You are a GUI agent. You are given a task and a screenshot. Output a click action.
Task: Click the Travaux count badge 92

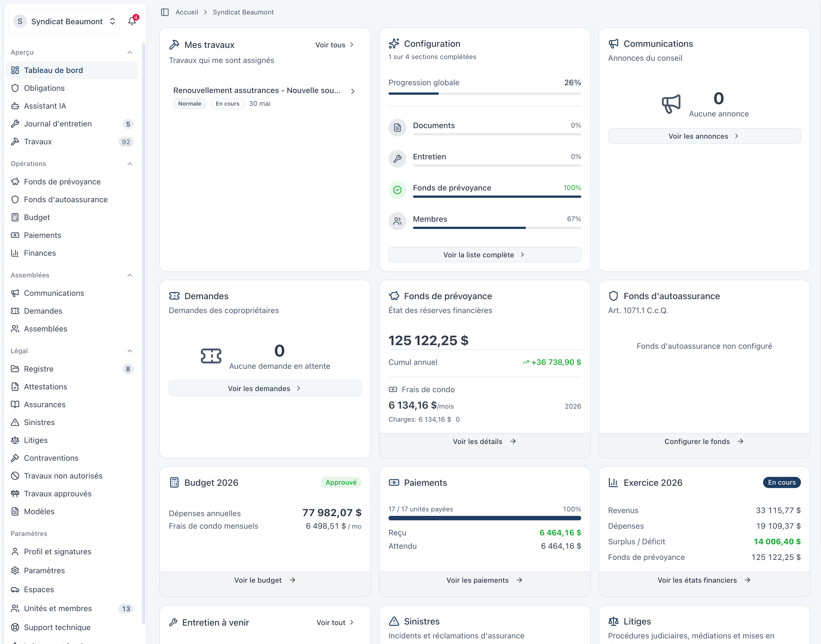click(x=126, y=142)
